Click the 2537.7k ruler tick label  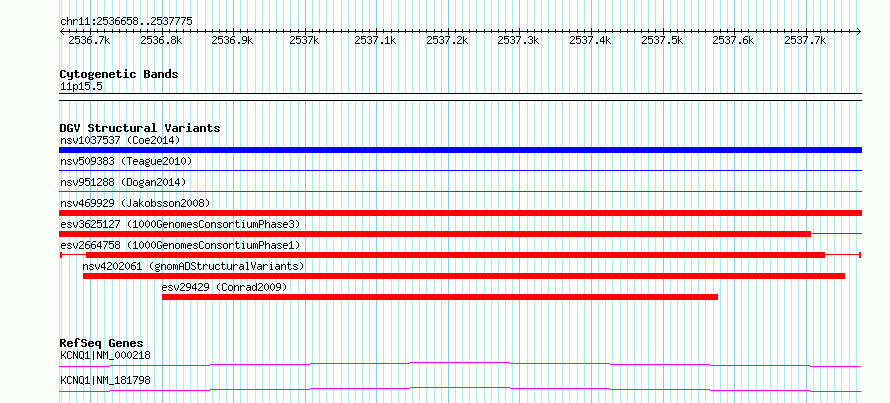804,41
